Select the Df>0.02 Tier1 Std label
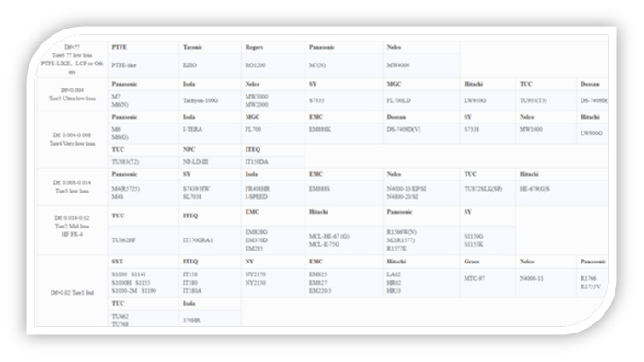The width and height of the screenshot is (644, 362). [72, 293]
